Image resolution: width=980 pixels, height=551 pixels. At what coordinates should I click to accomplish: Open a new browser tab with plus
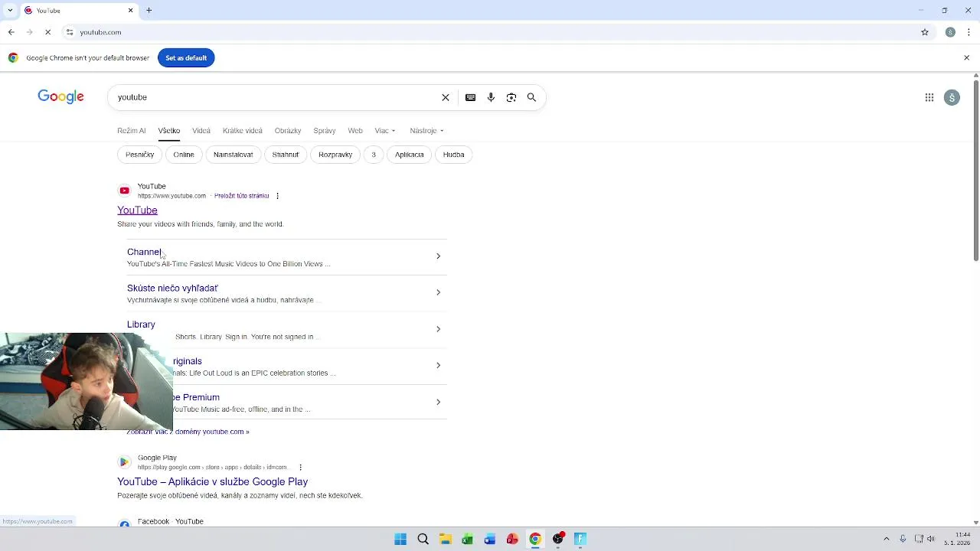pos(149,11)
